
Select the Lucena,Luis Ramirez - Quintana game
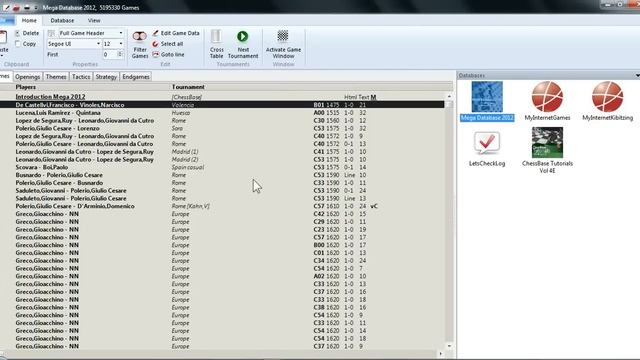(x=222, y=113)
